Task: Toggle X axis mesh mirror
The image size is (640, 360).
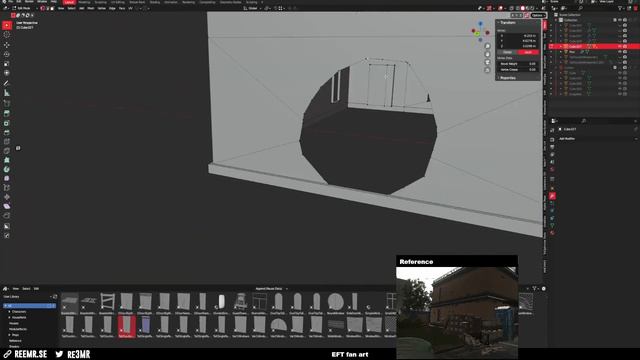Action: point(513,16)
